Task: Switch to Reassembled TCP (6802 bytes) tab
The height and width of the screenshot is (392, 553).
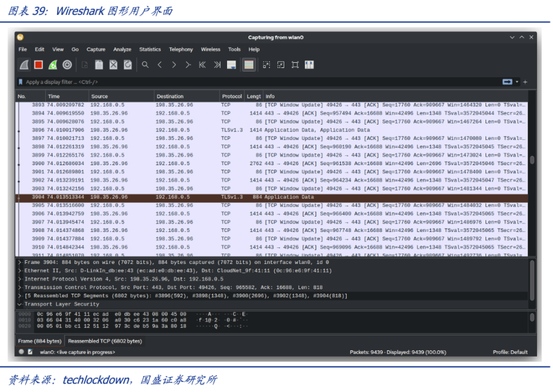Action: (105, 341)
